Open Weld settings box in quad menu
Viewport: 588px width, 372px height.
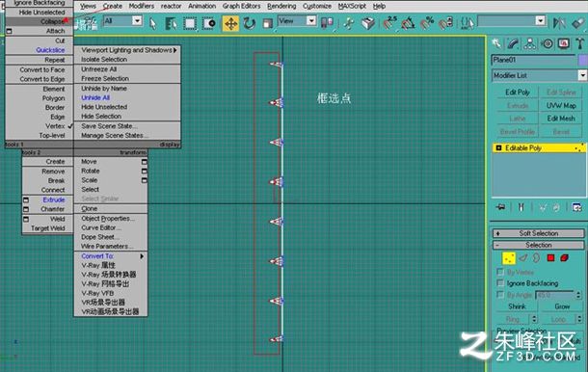(26, 219)
